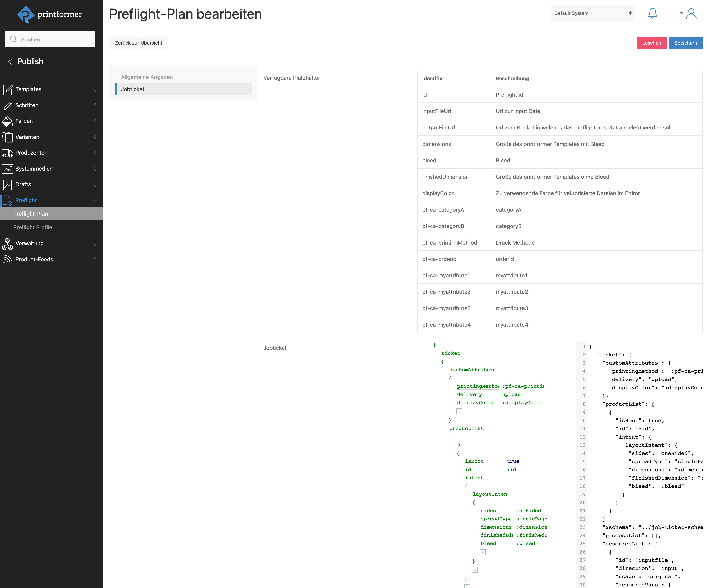Image resolution: width=707 pixels, height=588 pixels.
Task: Click the Farben paint bucket icon
Action: point(7,121)
